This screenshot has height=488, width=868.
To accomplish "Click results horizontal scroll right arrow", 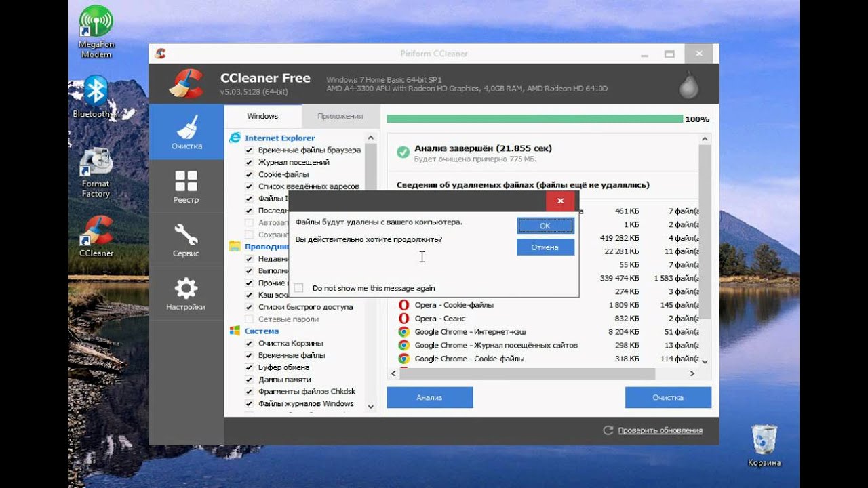I will point(692,374).
